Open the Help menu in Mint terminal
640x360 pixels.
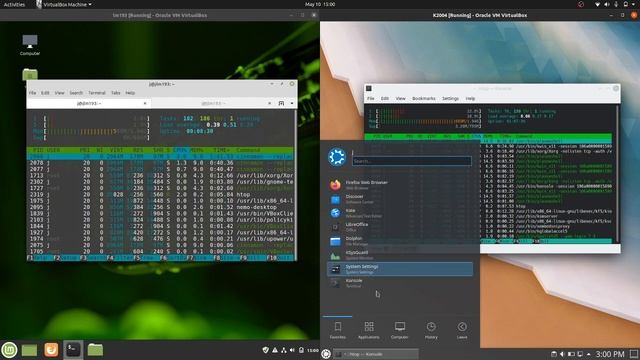[130, 93]
